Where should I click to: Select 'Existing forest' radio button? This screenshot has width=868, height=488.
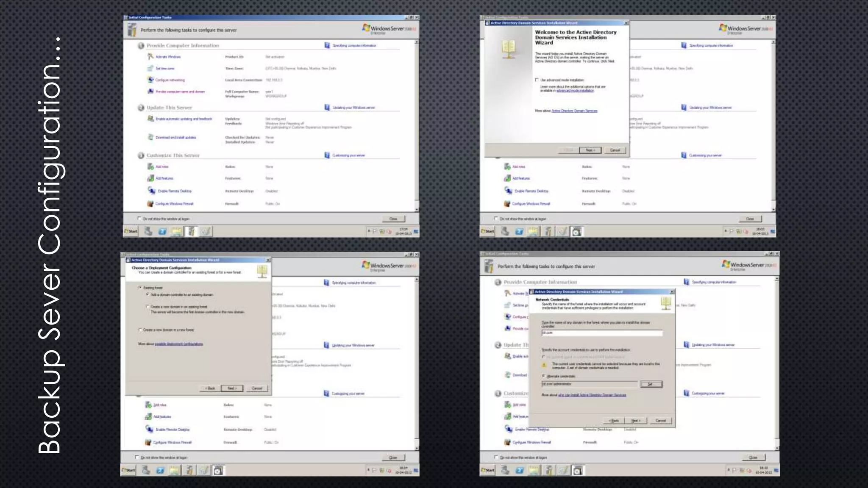click(140, 288)
